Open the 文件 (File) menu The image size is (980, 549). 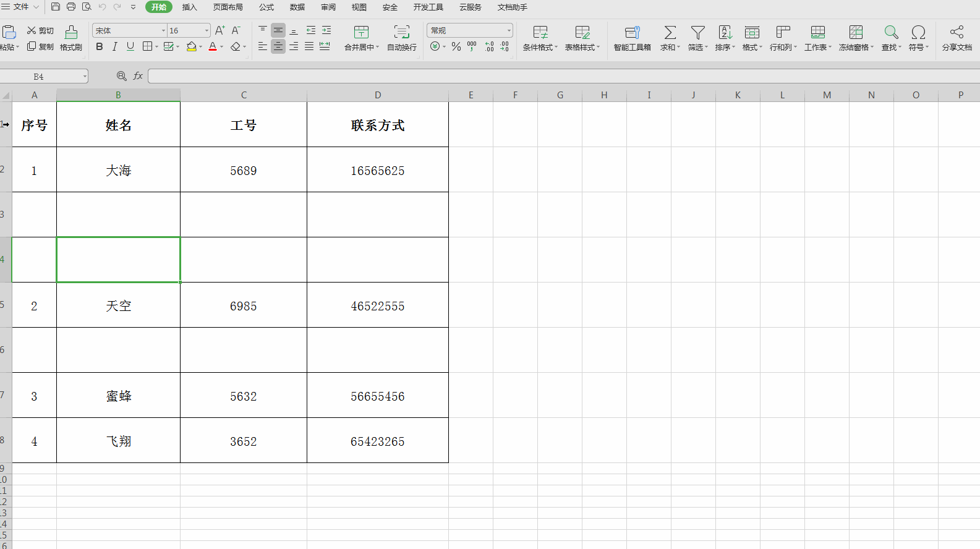click(20, 7)
